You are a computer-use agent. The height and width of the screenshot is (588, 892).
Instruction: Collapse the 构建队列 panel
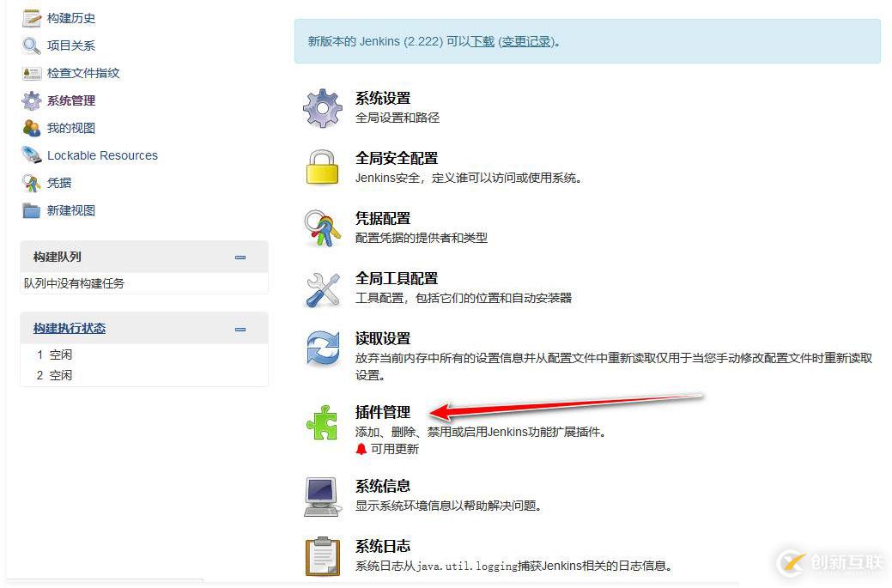[x=240, y=257]
